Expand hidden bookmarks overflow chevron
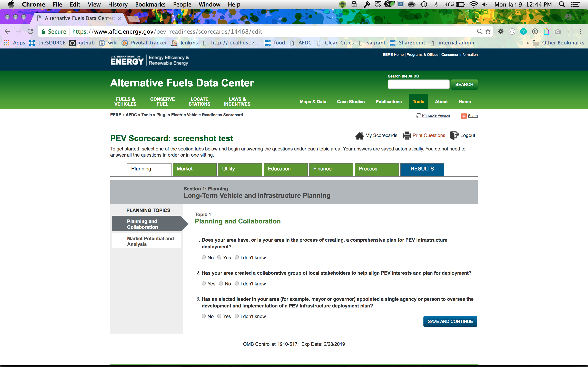588x367 pixels. pos(528,43)
